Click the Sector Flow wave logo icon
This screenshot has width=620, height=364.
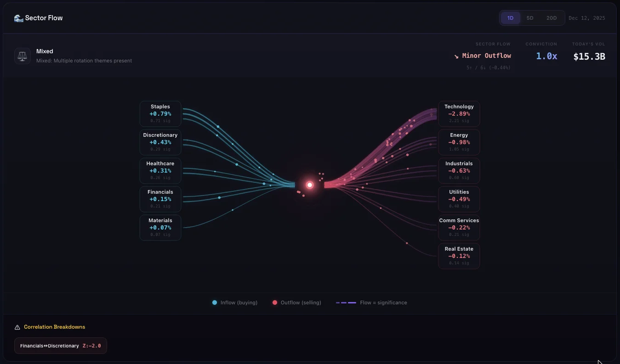(x=18, y=17)
